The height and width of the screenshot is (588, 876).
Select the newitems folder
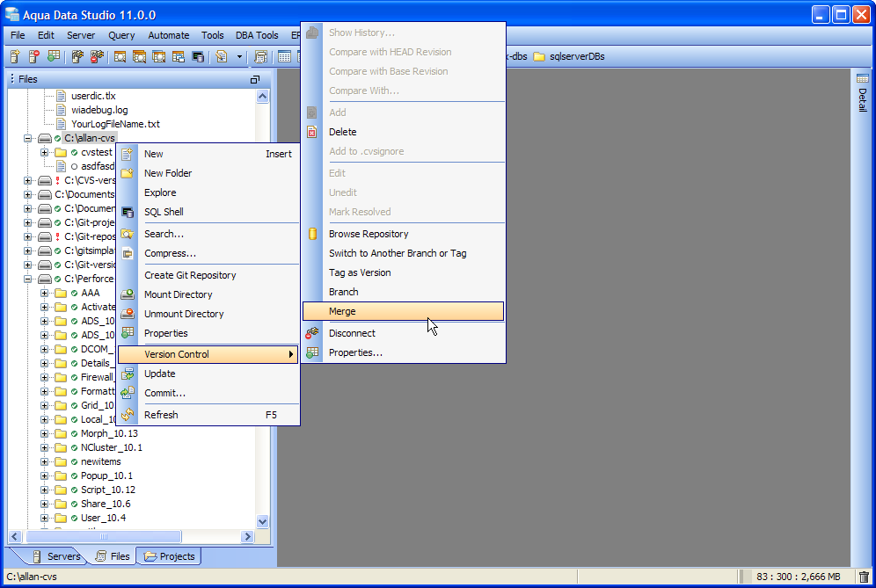[100, 461]
